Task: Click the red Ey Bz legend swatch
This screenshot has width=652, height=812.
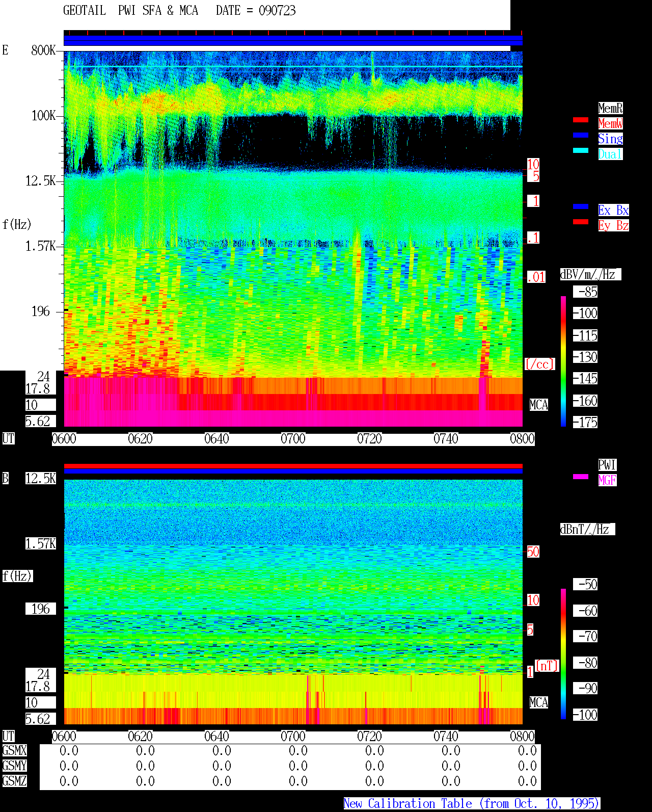Action: tap(581, 222)
